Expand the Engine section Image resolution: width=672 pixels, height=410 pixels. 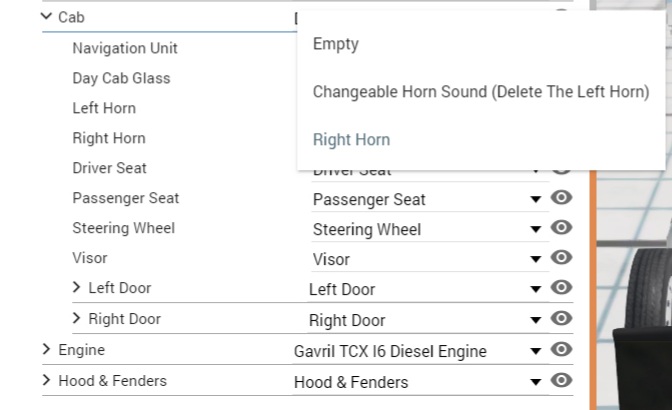point(47,350)
